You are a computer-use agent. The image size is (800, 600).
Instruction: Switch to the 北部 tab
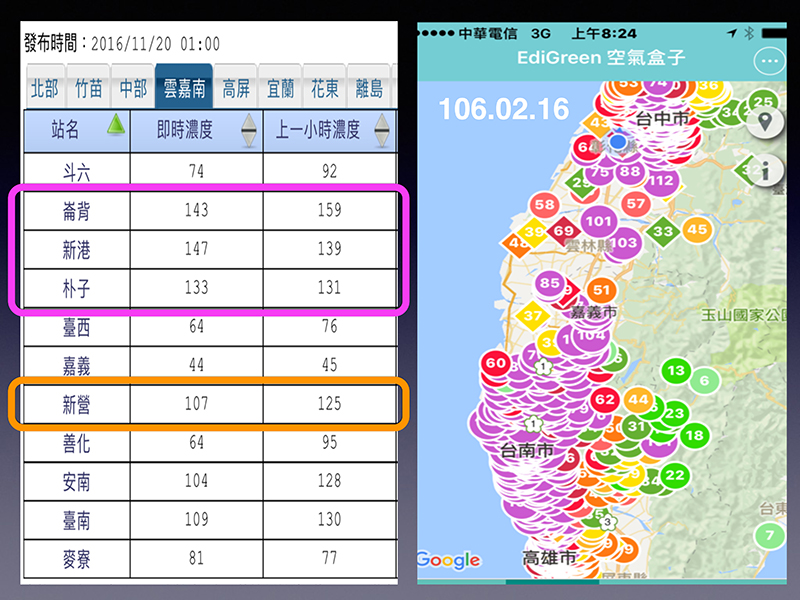click(x=44, y=88)
